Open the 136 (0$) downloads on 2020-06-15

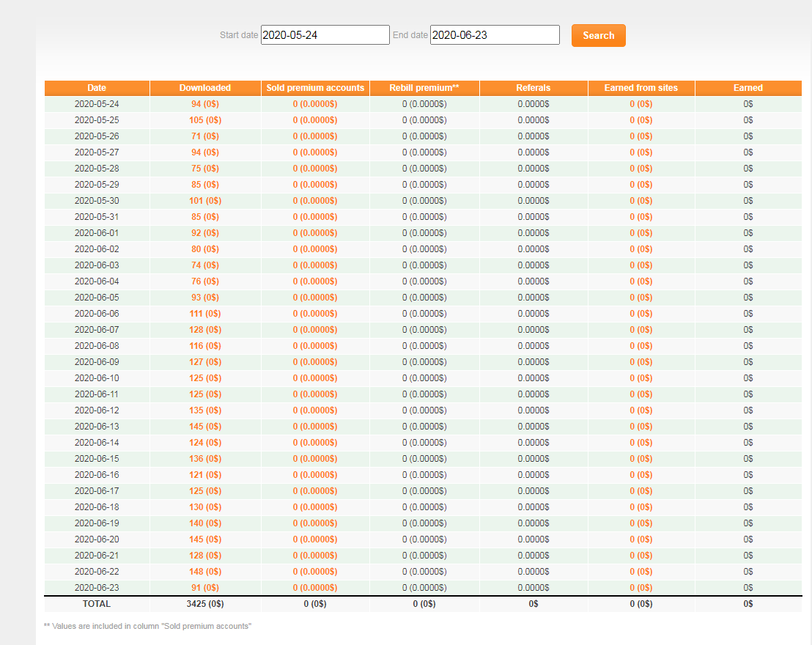pos(205,459)
